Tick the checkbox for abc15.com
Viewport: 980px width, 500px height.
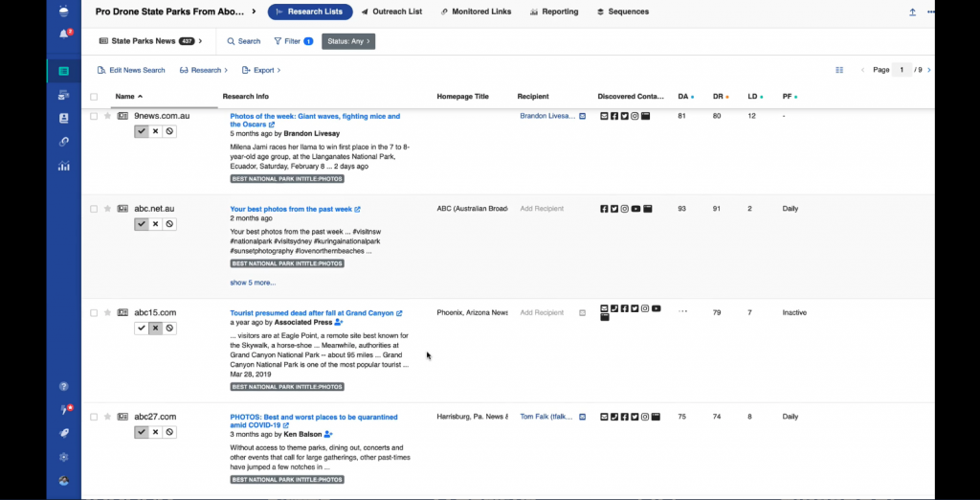[94, 312]
